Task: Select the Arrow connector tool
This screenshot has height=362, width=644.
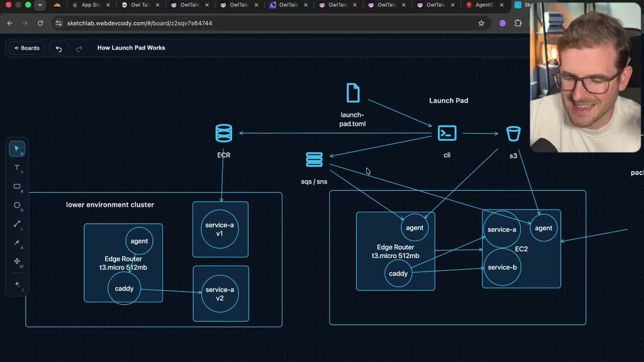Action: pyautogui.click(x=17, y=243)
